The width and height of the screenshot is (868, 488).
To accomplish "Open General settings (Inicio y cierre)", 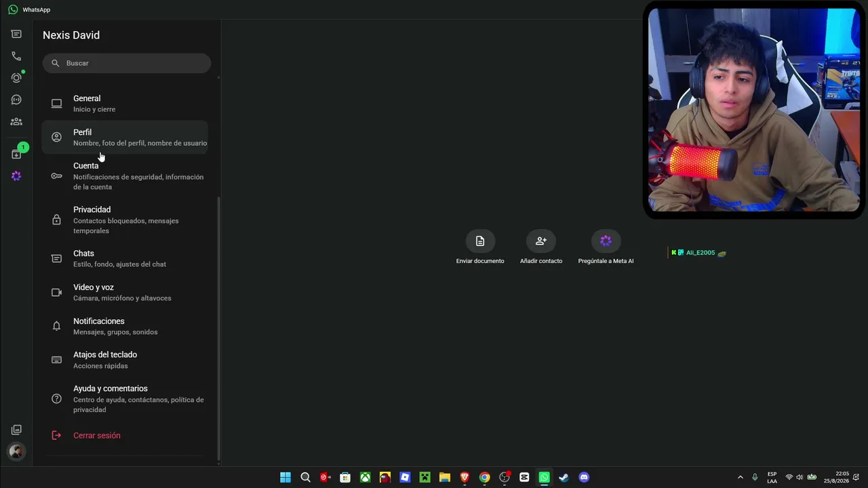I will [x=125, y=104].
